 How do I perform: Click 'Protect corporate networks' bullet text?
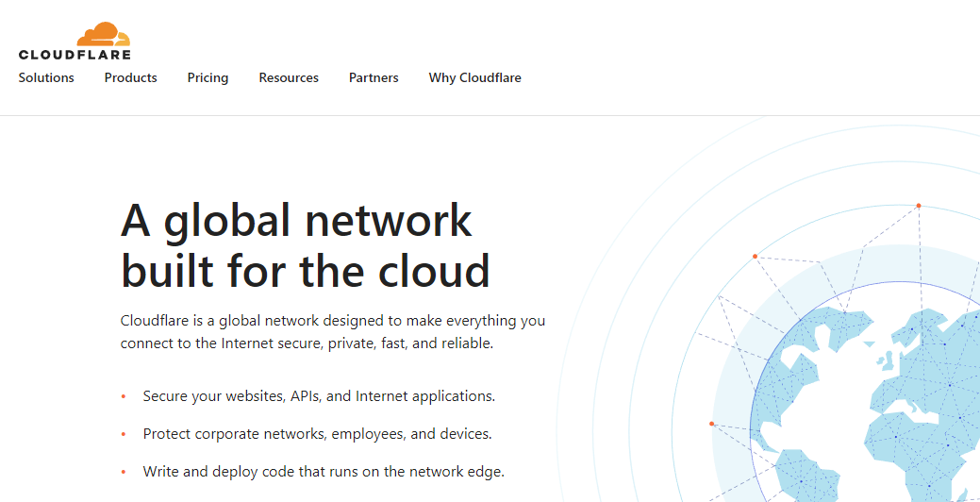coord(317,434)
